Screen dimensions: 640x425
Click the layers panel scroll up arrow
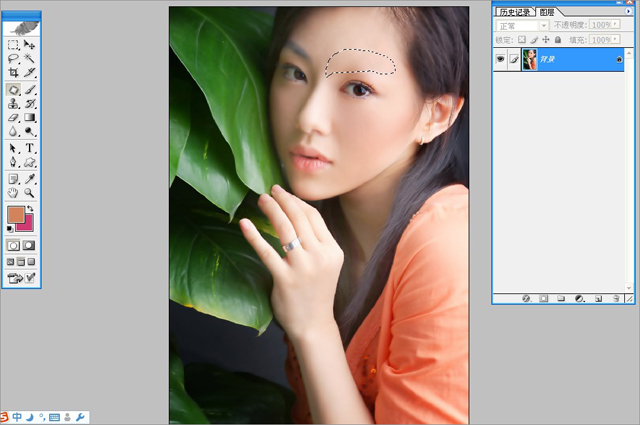click(x=629, y=53)
